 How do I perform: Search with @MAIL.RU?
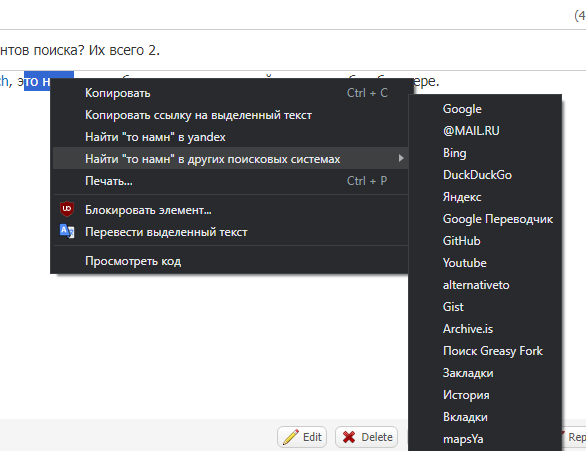coord(485,131)
